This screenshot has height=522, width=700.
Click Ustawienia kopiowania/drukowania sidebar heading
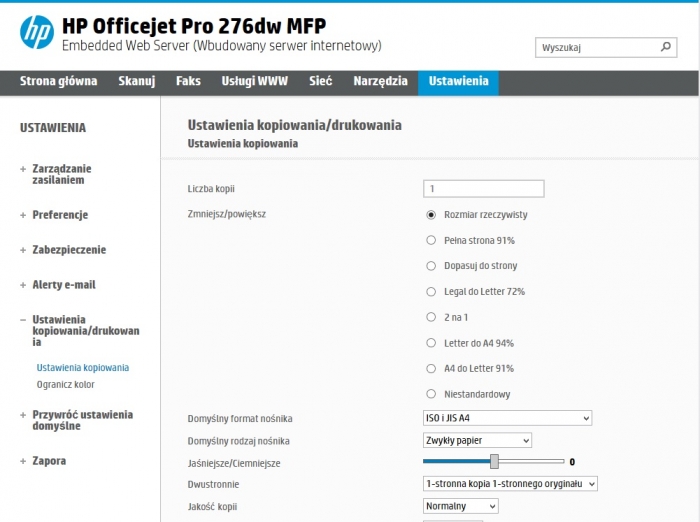[x=86, y=331]
